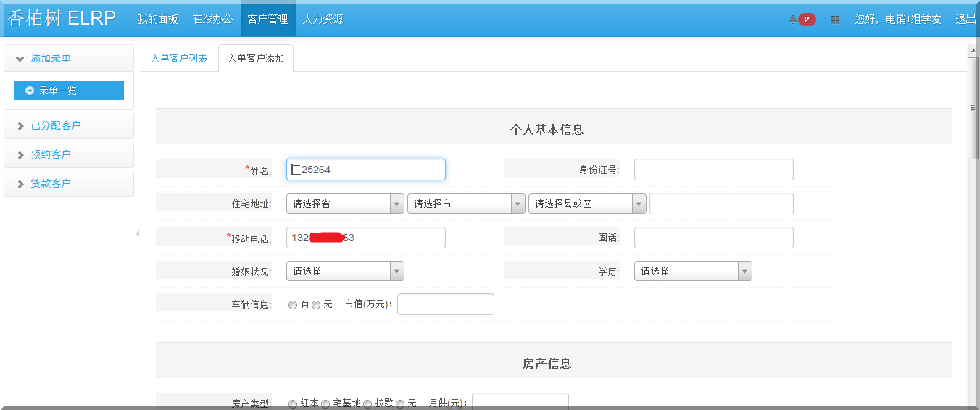Click the 香柏树 ELRP logo

click(61, 19)
